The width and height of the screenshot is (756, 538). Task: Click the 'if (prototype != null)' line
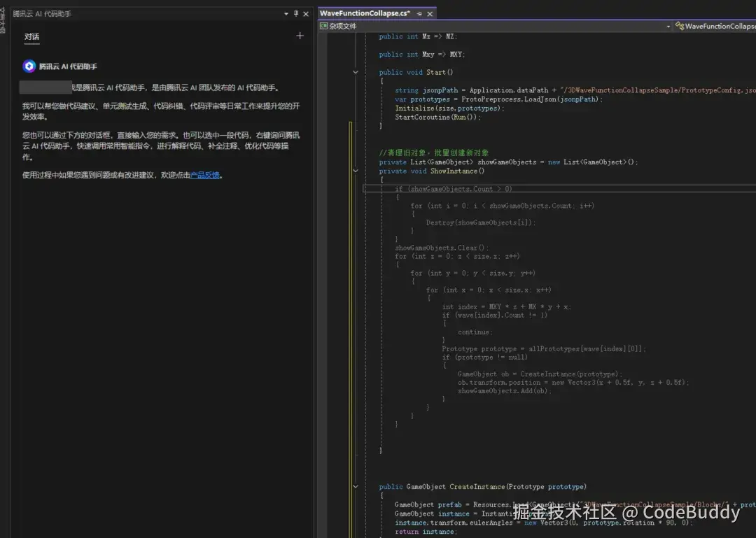click(484, 358)
